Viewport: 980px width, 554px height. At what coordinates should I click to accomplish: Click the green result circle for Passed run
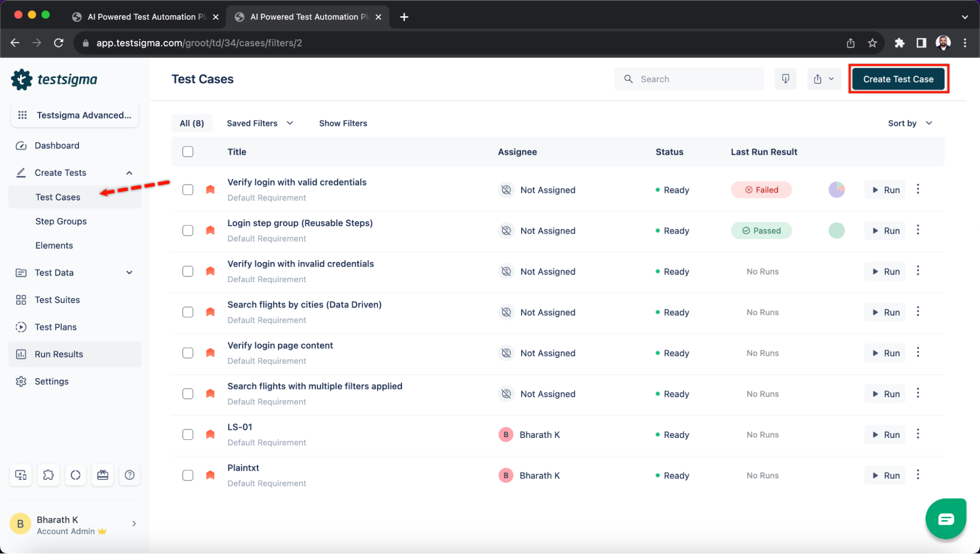[x=836, y=230]
